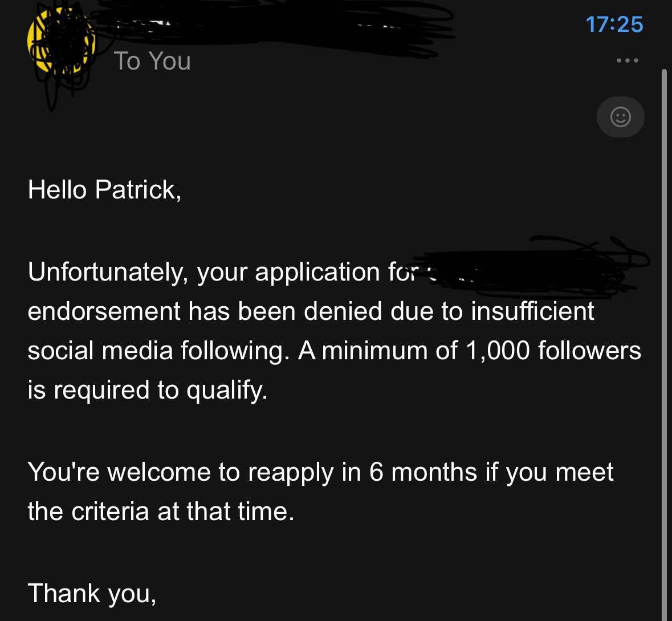Click the vertical scrollbar on the right
The width and height of the screenshot is (672, 621).
point(664,342)
